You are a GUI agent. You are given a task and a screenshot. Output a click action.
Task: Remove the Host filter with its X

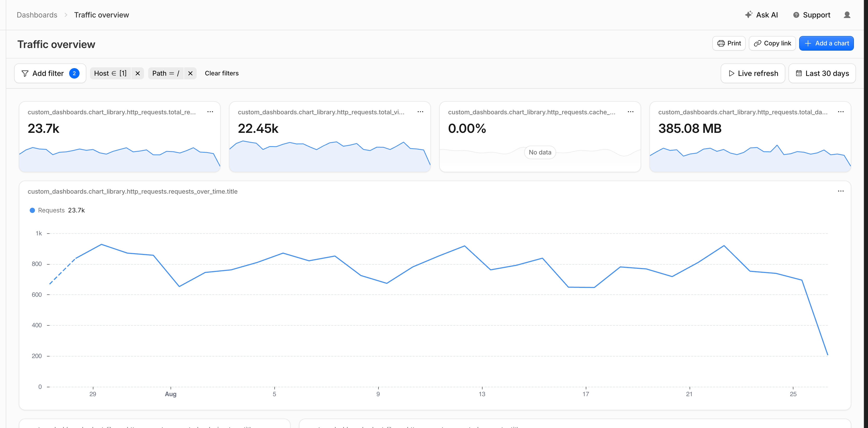point(137,73)
